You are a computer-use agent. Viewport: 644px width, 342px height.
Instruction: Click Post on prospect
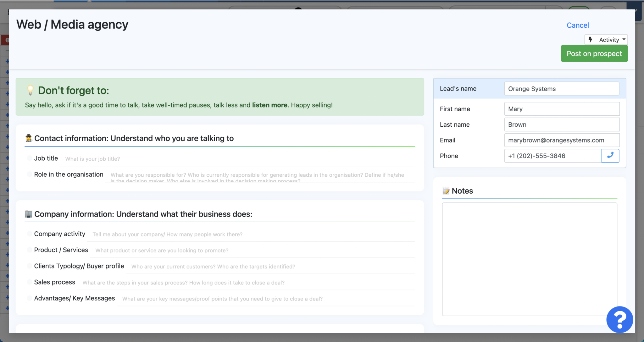pyautogui.click(x=594, y=53)
